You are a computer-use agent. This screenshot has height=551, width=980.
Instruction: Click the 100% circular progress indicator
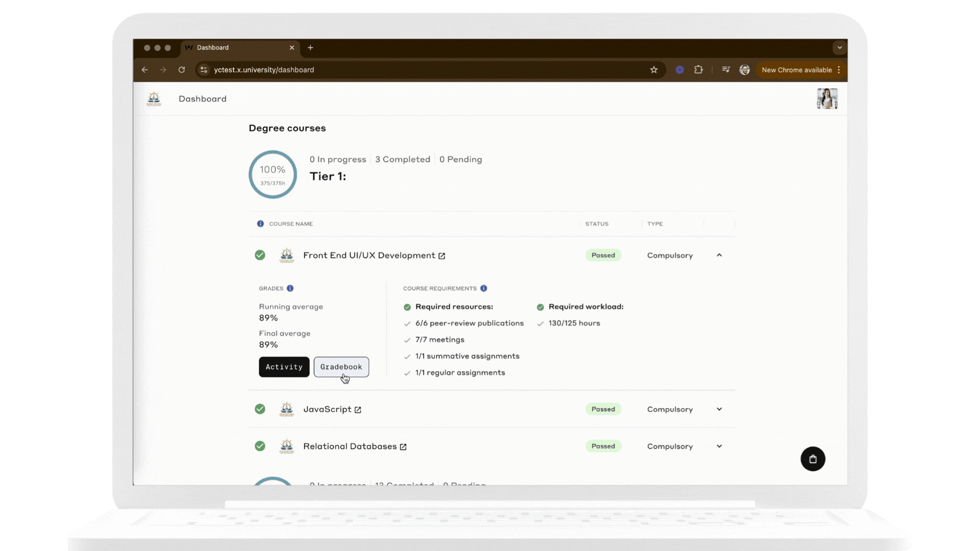[x=273, y=174]
